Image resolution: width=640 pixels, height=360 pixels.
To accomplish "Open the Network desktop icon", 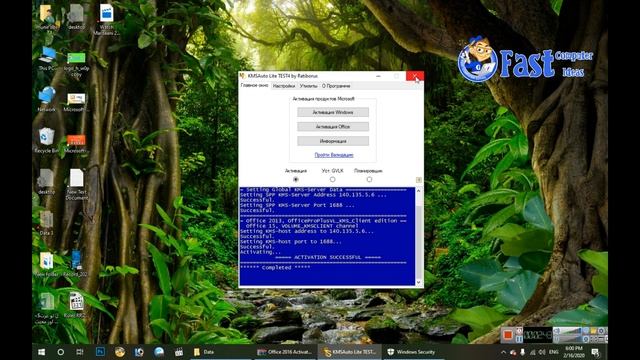I will 46,99.
